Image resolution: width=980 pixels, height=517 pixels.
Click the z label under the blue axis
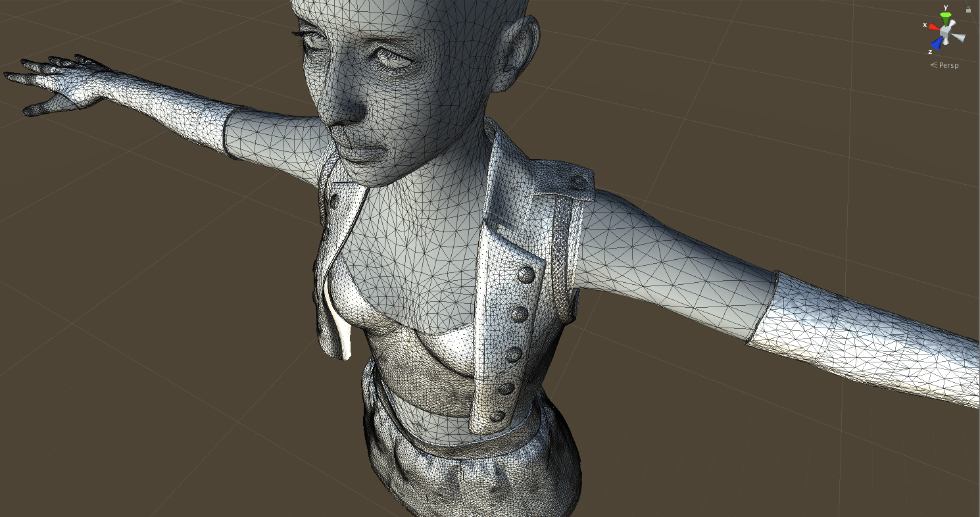click(931, 51)
